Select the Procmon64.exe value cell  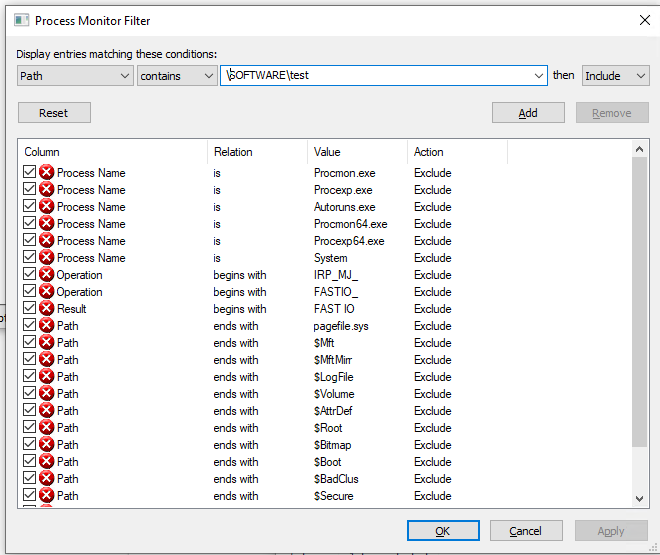pos(351,224)
